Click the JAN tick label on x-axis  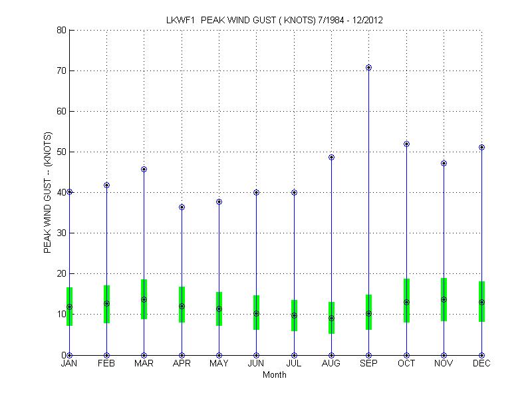69,364
